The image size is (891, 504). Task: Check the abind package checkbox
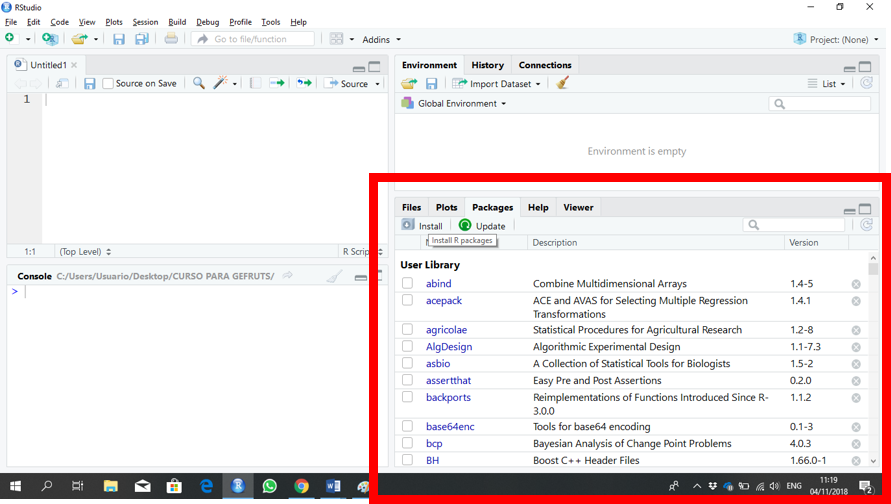click(x=407, y=283)
